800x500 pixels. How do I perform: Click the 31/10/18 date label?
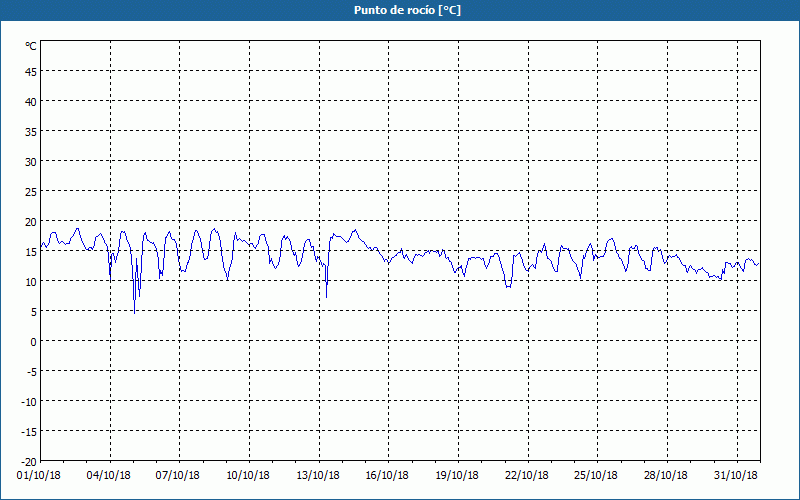[736, 476]
